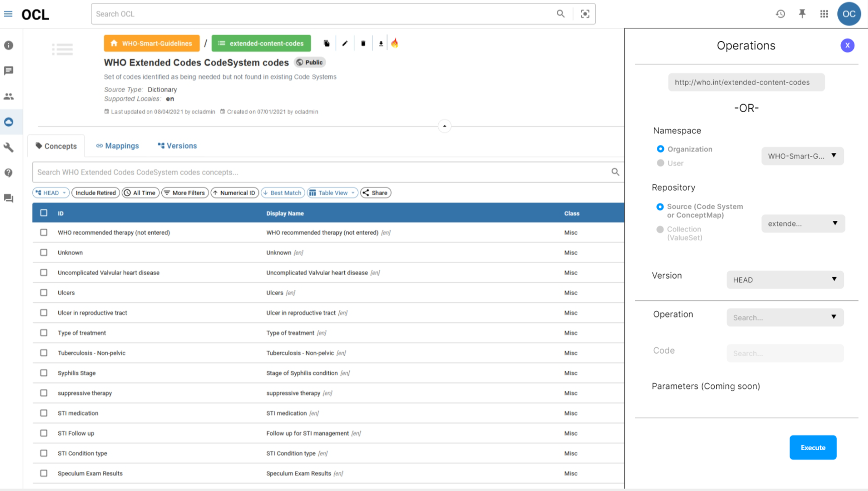This screenshot has height=491, width=868.
Task: Expand the Operation search dropdown
Action: tap(785, 317)
